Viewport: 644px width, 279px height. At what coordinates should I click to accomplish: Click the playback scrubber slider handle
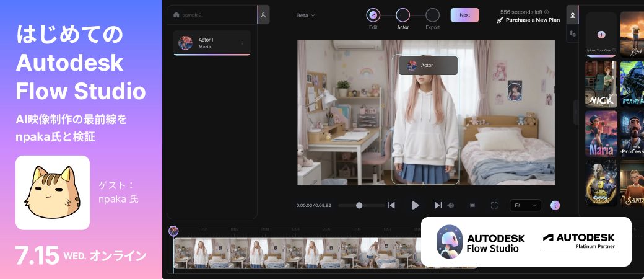pos(359,205)
